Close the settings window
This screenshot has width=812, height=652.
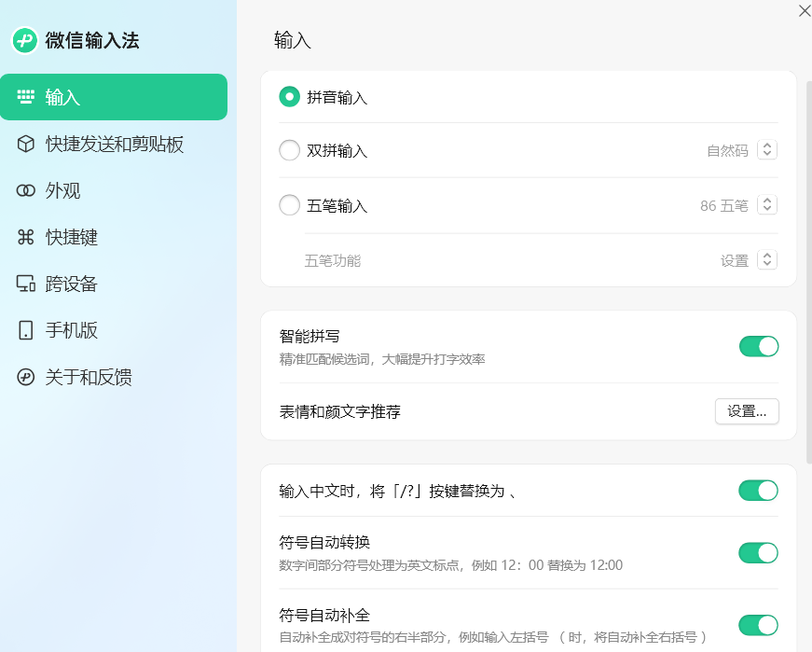pyautogui.click(x=805, y=10)
